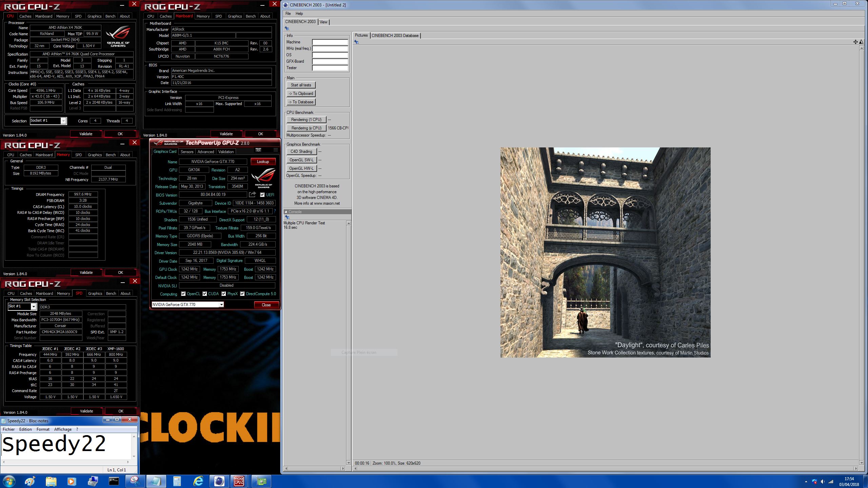Click the -> To Clipboard button
Image resolution: width=868 pixels, height=488 pixels.
301,94
